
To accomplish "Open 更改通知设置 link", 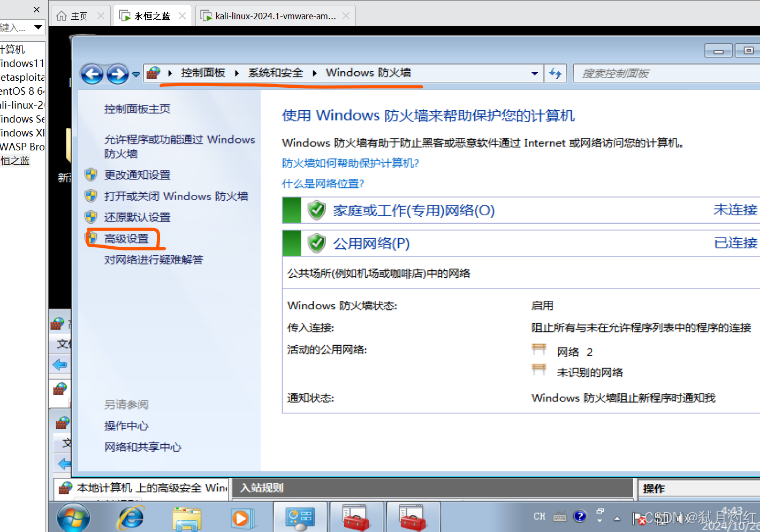I will (x=137, y=175).
